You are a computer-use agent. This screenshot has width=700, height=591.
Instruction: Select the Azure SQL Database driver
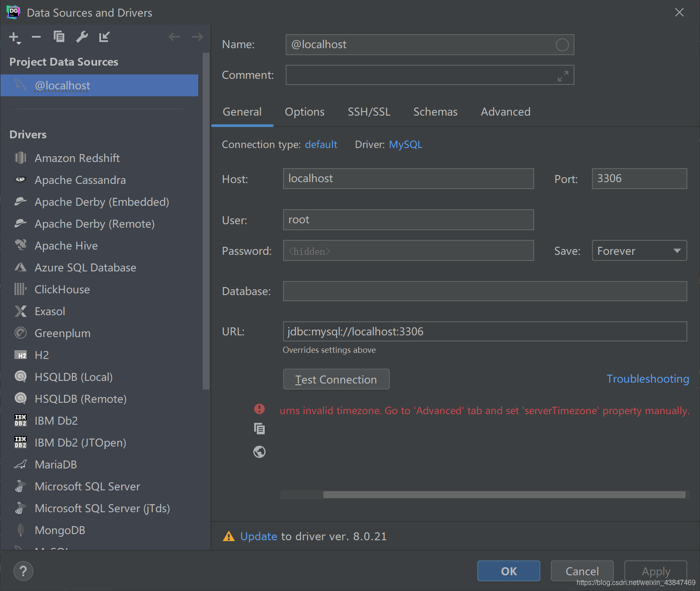click(99, 267)
